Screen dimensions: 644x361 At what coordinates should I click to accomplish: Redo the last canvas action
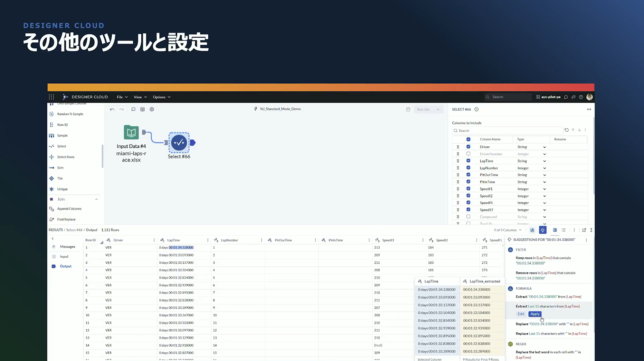[x=121, y=109]
